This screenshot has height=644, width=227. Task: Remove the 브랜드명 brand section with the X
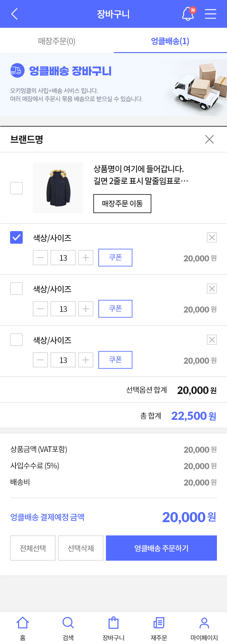[209, 139]
